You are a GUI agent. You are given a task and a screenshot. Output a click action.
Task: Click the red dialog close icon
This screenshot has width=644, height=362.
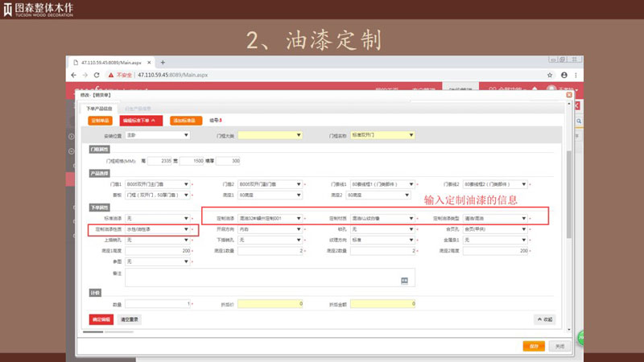click(x=569, y=94)
